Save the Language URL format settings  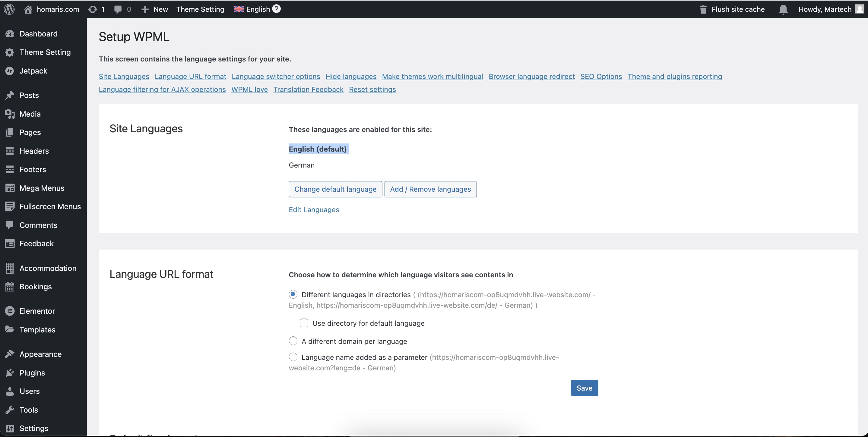click(x=584, y=388)
